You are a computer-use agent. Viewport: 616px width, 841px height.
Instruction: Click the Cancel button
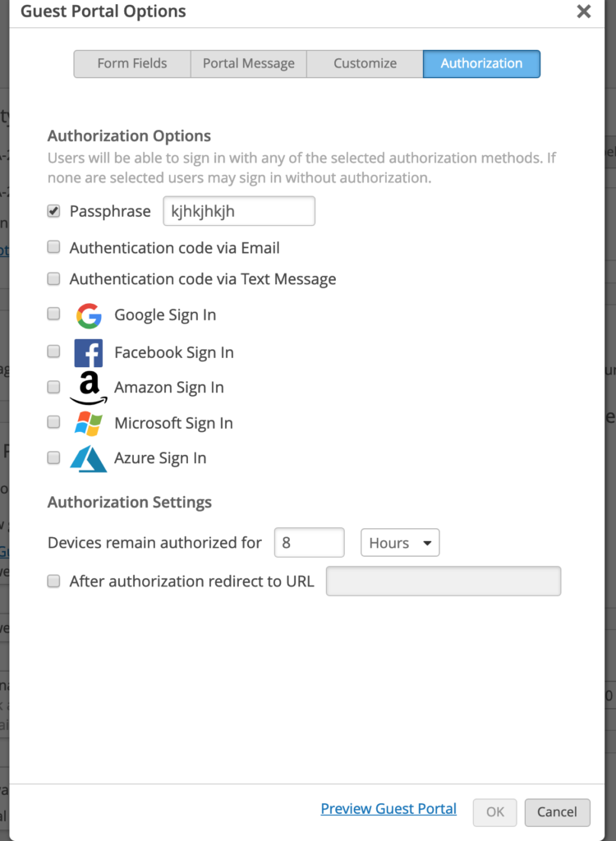coord(557,812)
